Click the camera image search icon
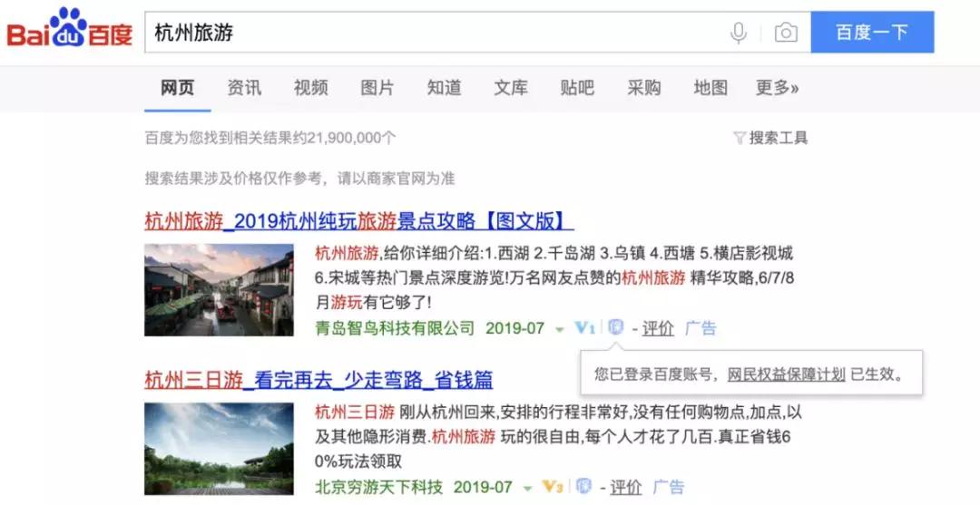This screenshot has width=980, height=505. click(786, 33)
